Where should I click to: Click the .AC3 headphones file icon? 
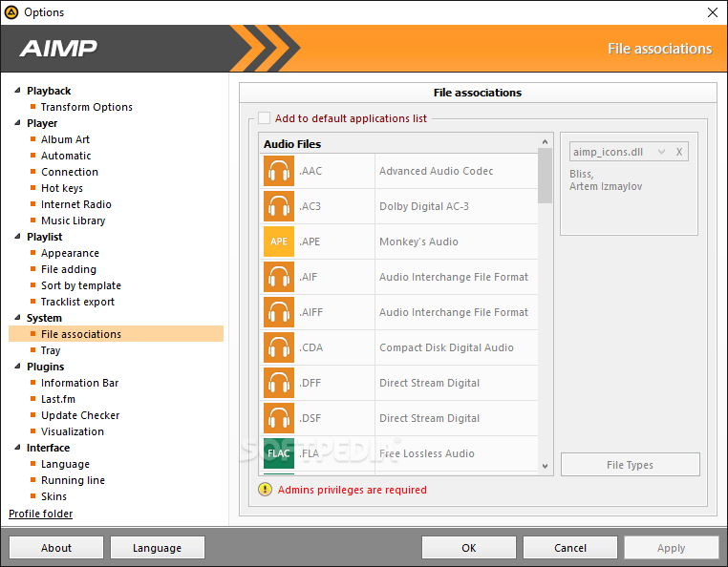279,206
